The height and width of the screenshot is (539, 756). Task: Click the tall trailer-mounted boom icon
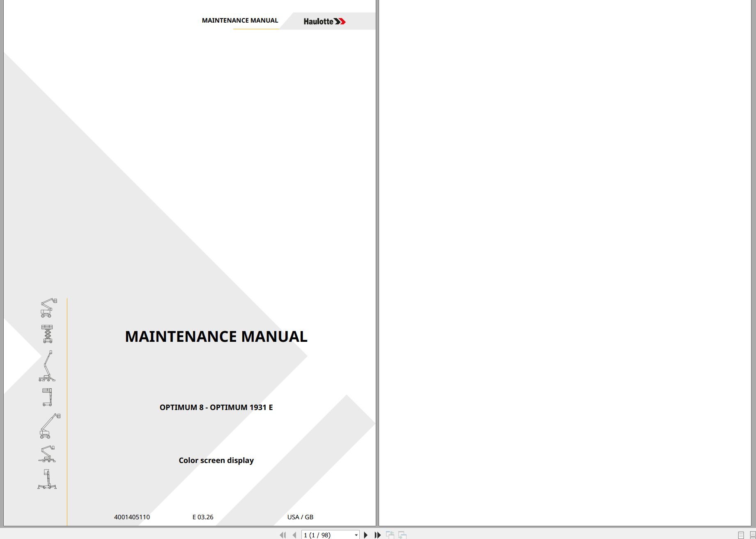(x=47, y=366)
